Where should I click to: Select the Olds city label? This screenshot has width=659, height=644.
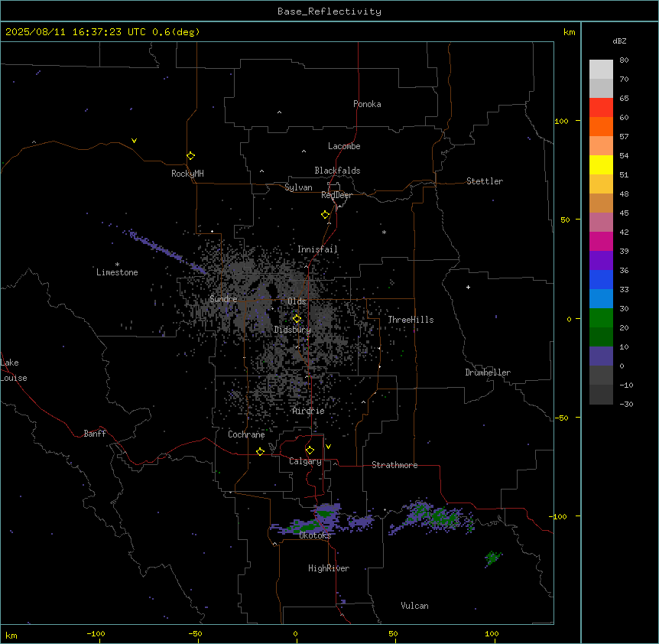(x=297, y=301)
